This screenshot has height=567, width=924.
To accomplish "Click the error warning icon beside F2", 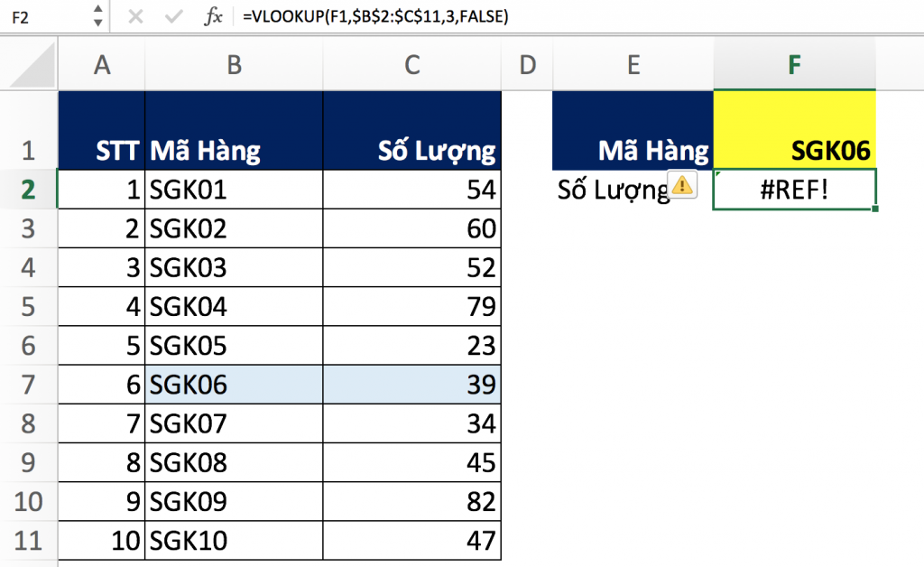I will point(683,185).
